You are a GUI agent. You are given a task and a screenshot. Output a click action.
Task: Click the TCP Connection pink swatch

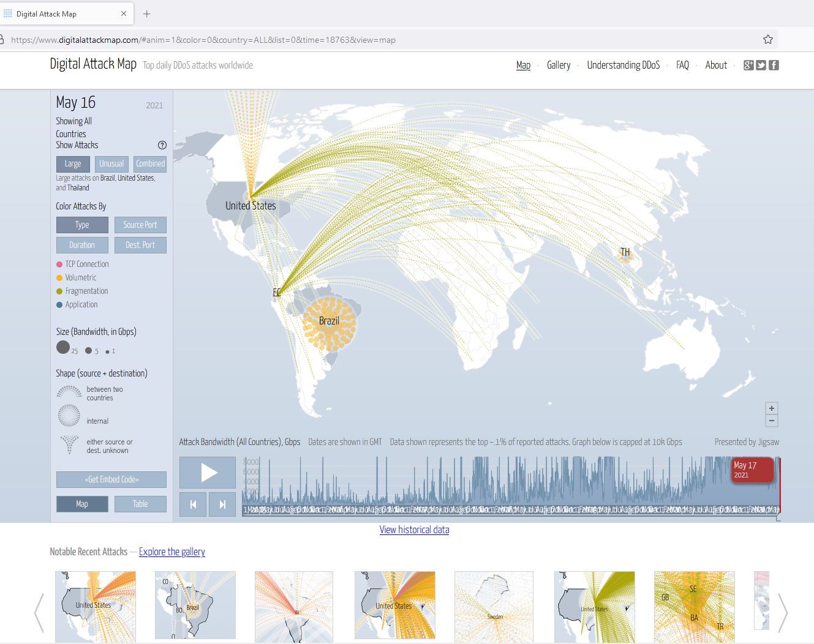click(59, 264)
